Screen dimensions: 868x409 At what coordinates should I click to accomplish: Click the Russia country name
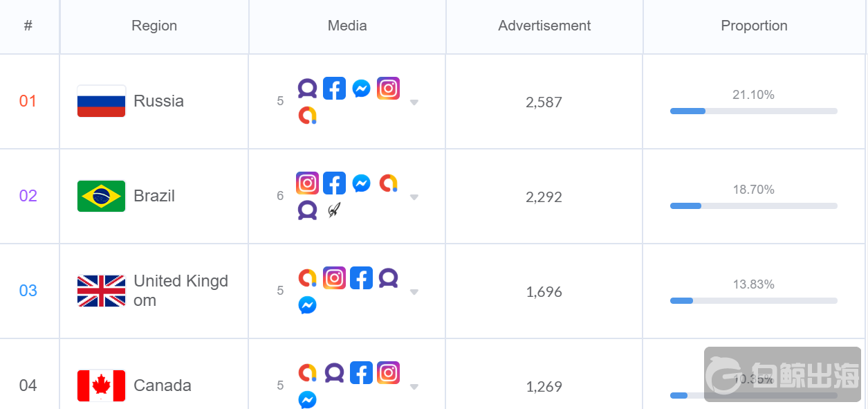pos(158,101)
